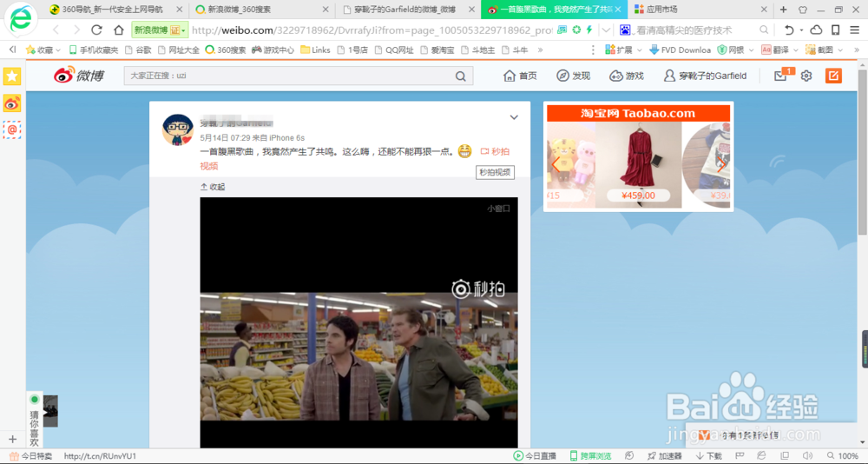This screenshot has width=868, height=464.
Task: Open the Weibo settings gear
Action: click(x=806, y=76)
